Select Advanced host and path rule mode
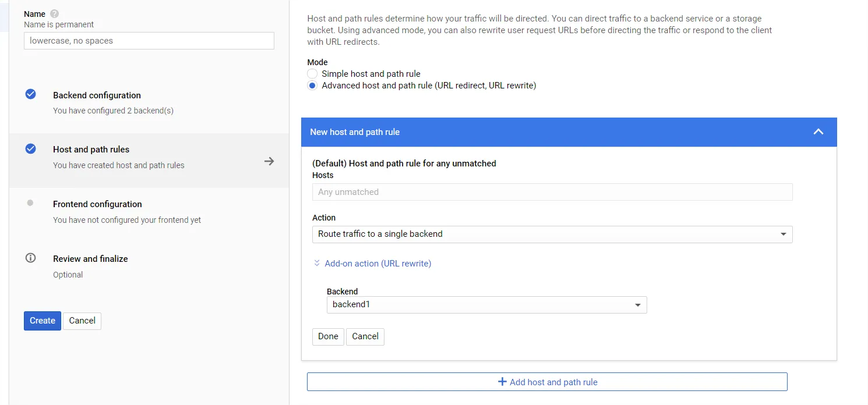This screenshot has width=868, height=405. pyautogui.click(x=313, y=86)
